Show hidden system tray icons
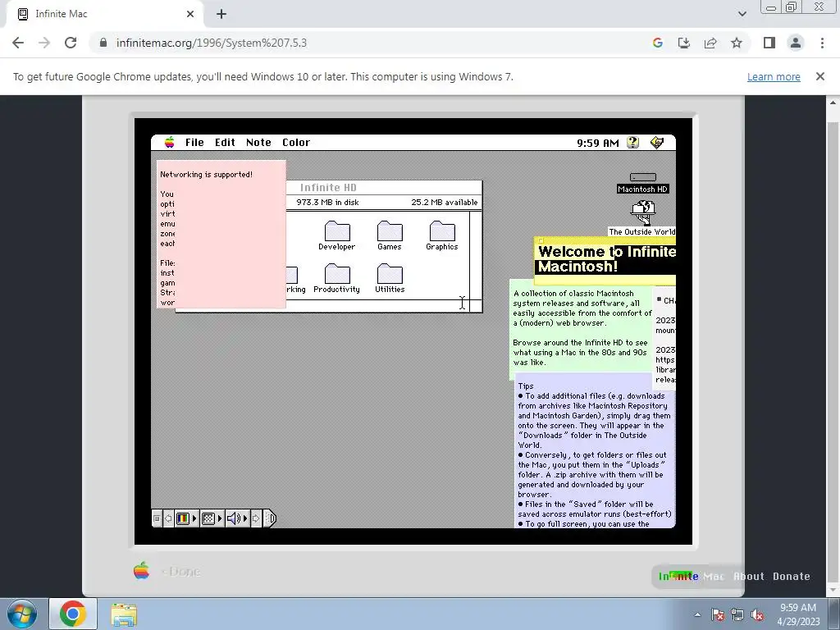Screen dimensions: 840x630 click(697, 615)
